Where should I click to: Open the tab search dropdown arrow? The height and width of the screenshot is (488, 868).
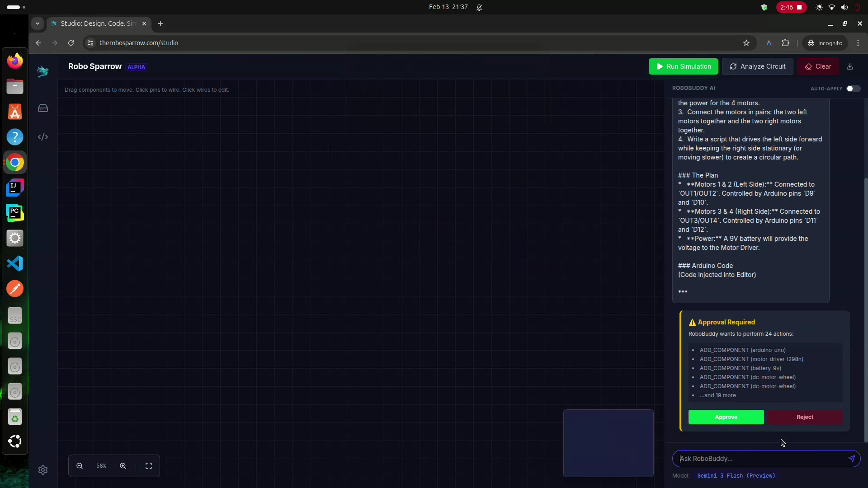pyautogui.click(x=38, y=23)
